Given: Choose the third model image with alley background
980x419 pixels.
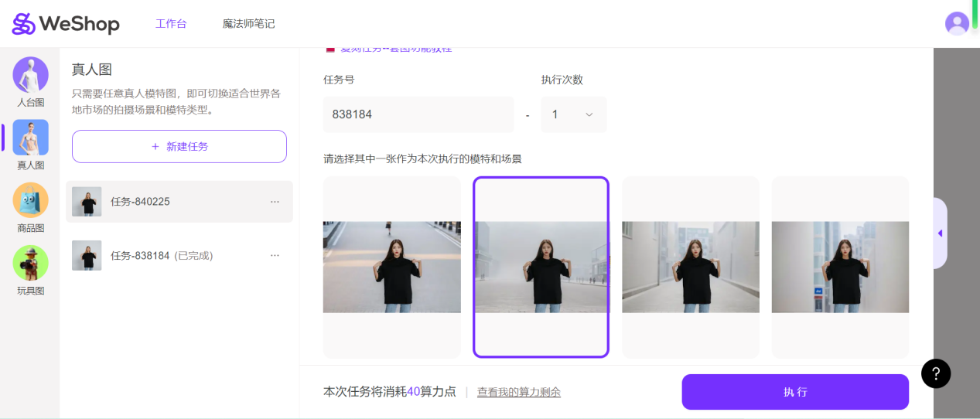Looking at the screenshot, I should tap(690, 267).
